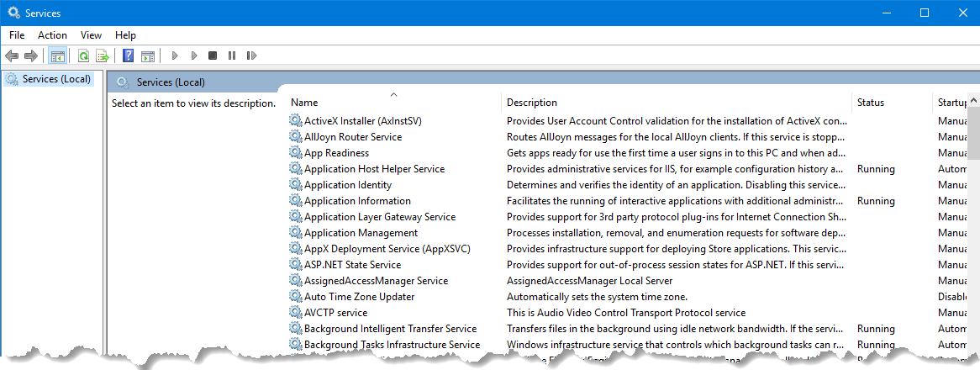Click gear icon of Application Management

pyautogui.click(x=296, y=232)
